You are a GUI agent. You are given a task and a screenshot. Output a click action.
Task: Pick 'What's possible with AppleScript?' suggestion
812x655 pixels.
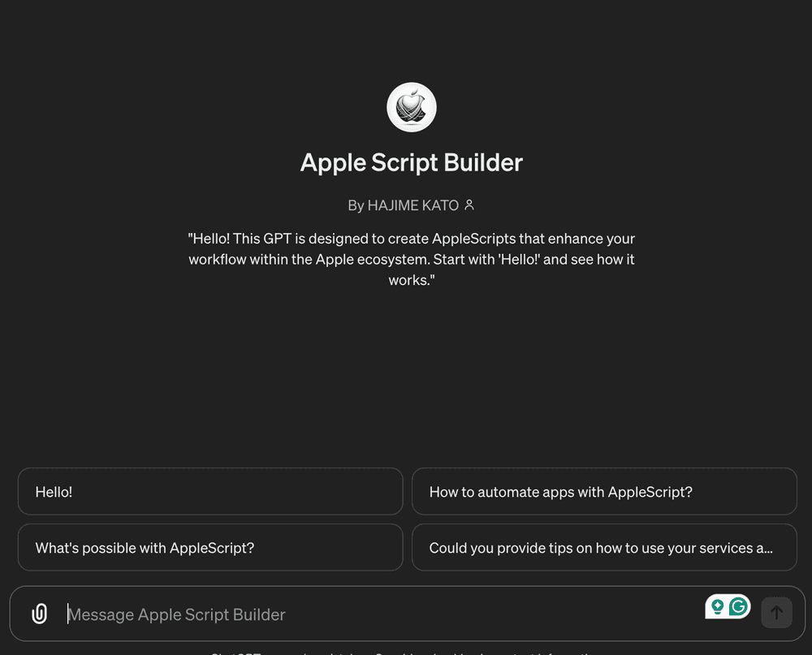[210, 547]
